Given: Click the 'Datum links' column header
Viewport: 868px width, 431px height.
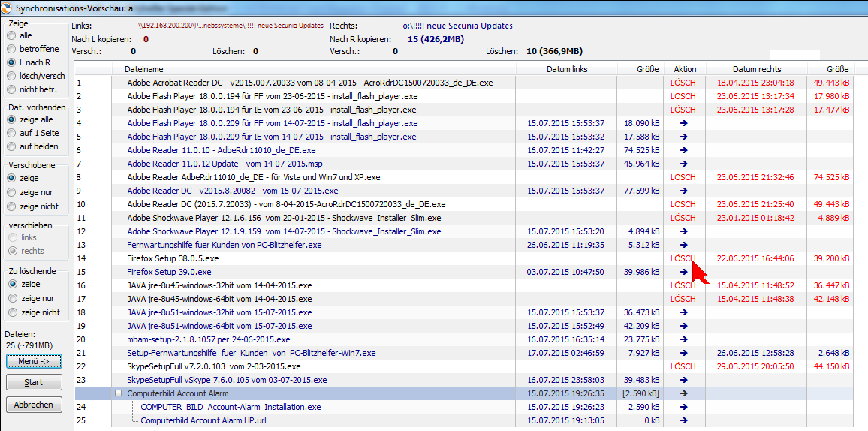Looking at the screenshot, I should (x=567, y=69).
